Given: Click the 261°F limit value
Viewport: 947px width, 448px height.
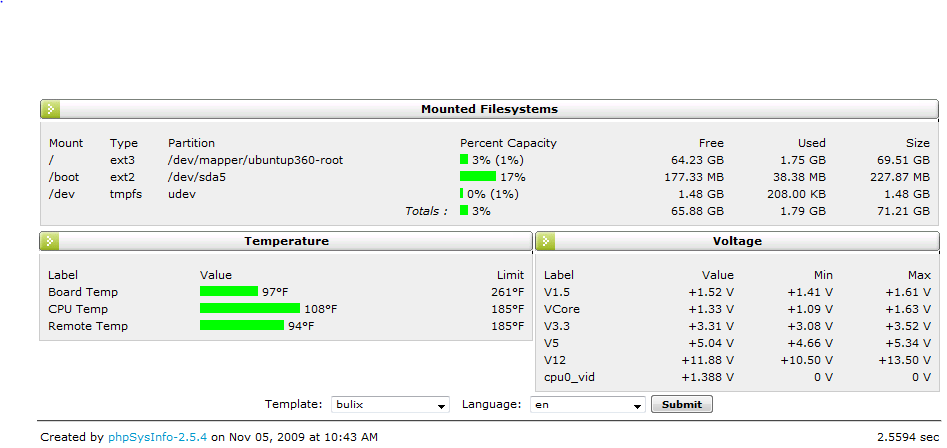Looking at the screenshot, I should (x=507, y=292).
